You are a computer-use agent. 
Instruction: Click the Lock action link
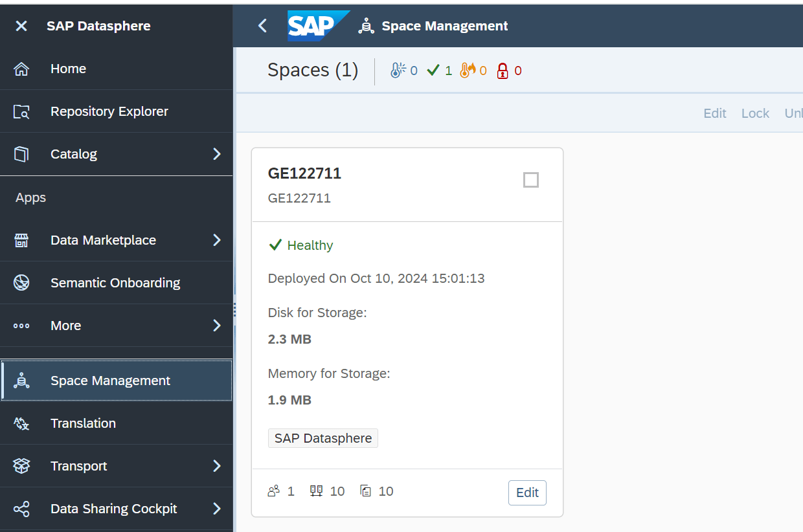pos(755,113)
